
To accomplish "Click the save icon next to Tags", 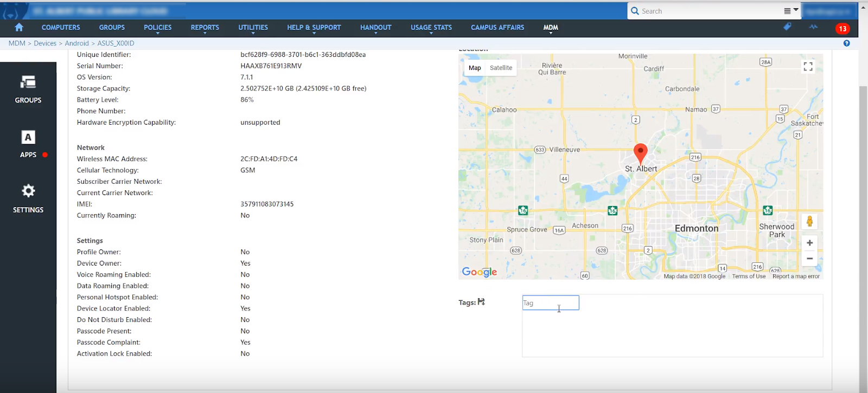I will [x=481, y=302].
